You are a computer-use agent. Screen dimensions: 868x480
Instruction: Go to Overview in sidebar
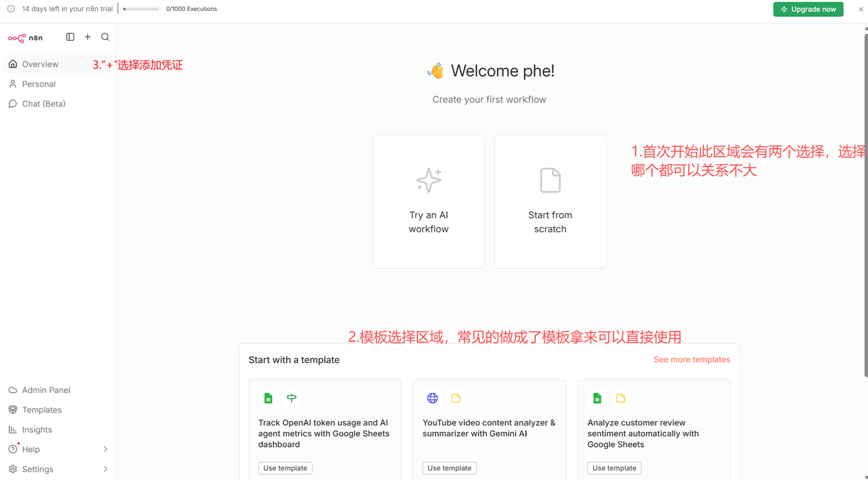coord(58,64)
